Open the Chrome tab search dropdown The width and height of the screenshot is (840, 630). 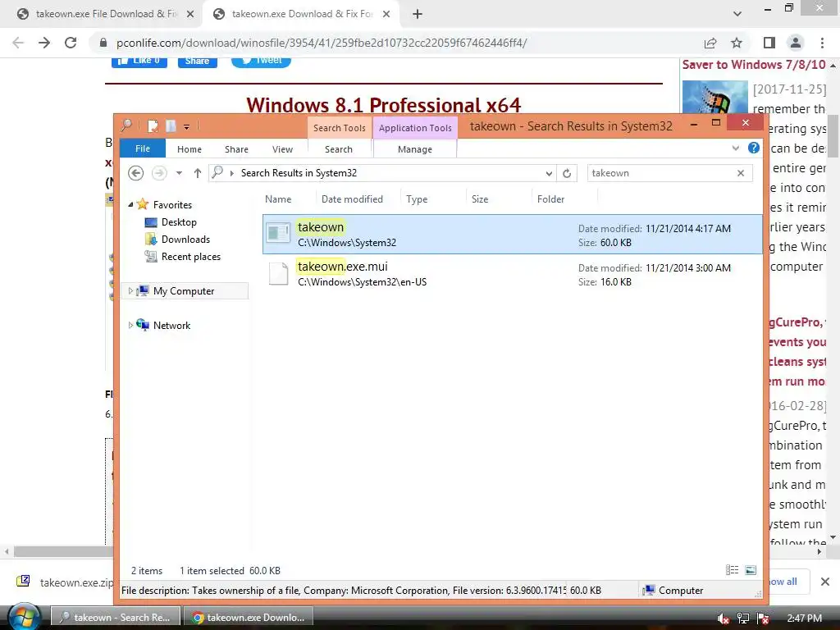737,14
